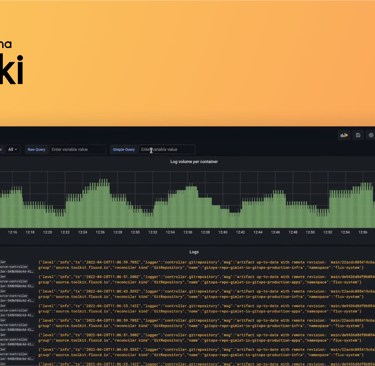375x366 pixels.
Task: Click the 12:48 time axis label
Action: [x=293, y=232]
